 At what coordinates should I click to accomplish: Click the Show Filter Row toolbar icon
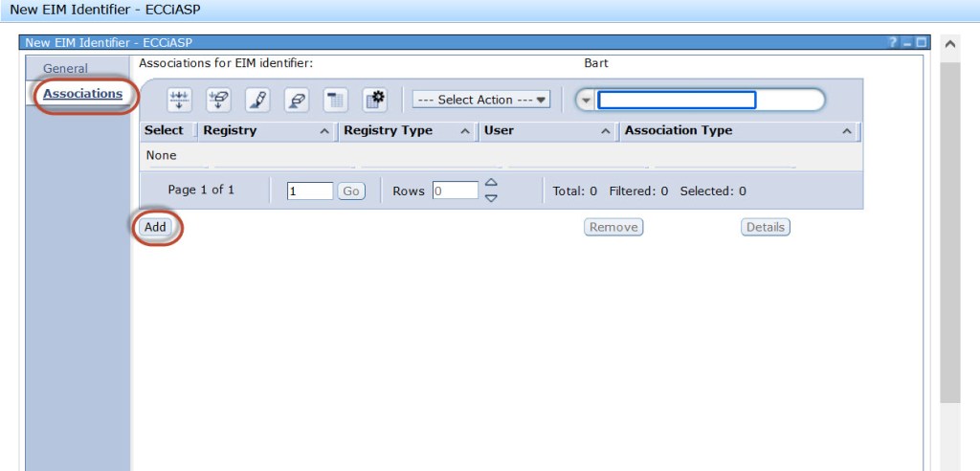[x=179, y=100]
